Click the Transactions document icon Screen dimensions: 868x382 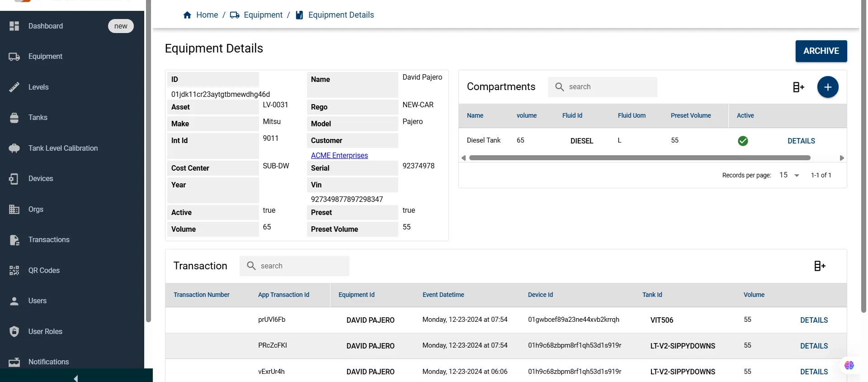click(14, 240)
